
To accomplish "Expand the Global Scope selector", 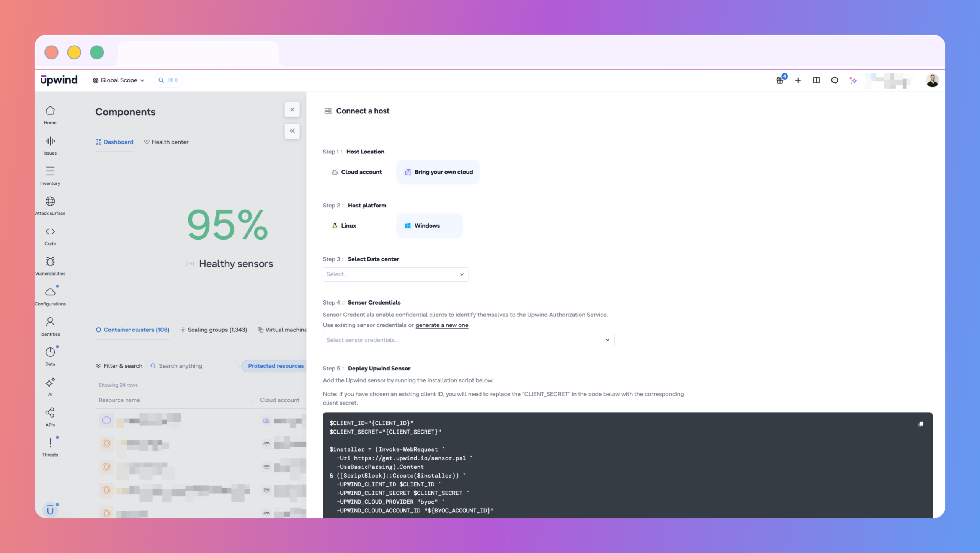I will (119, 80).
